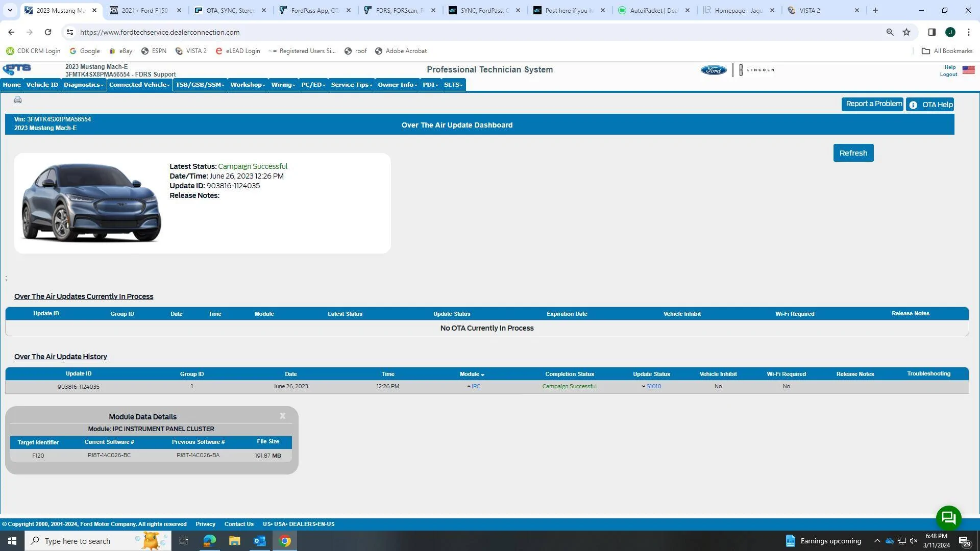This screenshot has height=551, width=980.
Task: Click the PTS logo icon
Action: pos(17,69)
